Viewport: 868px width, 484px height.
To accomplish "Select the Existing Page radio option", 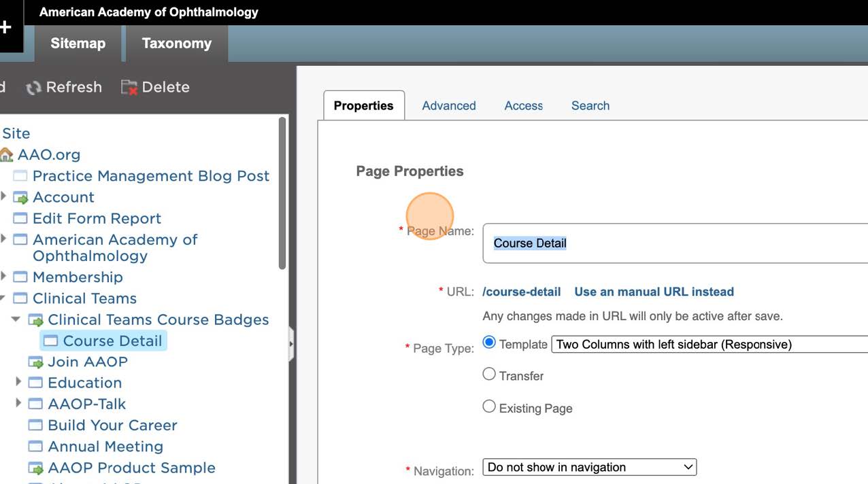I will click(x=489, y=407).
